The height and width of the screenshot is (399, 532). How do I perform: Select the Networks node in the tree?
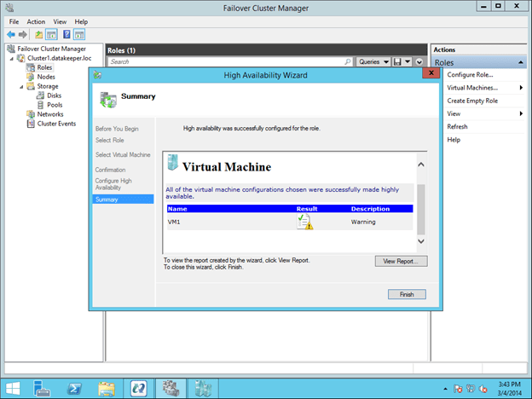[x=49, y=114]
